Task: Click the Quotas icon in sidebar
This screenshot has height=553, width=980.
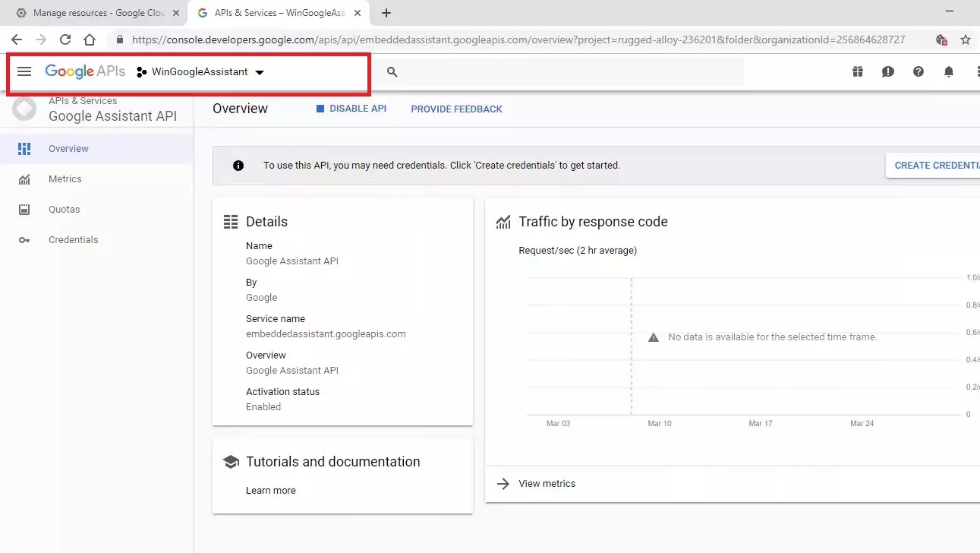Action: [24, 210]
